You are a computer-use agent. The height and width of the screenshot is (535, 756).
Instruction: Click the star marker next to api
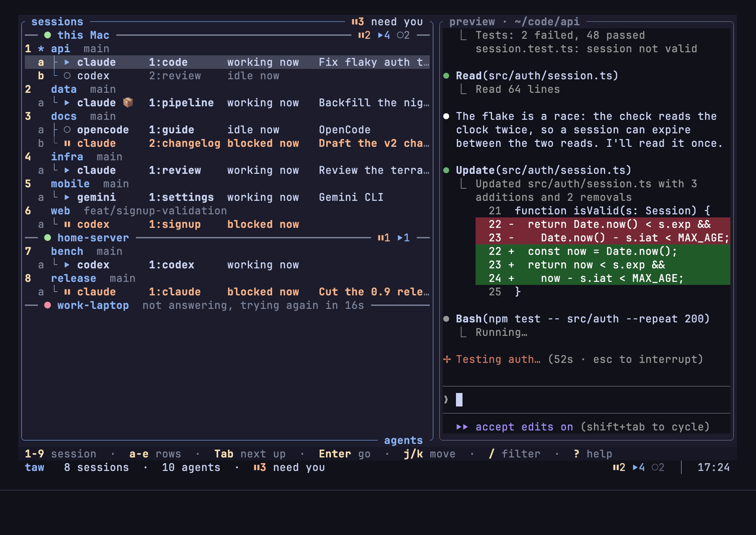[41, 49]
